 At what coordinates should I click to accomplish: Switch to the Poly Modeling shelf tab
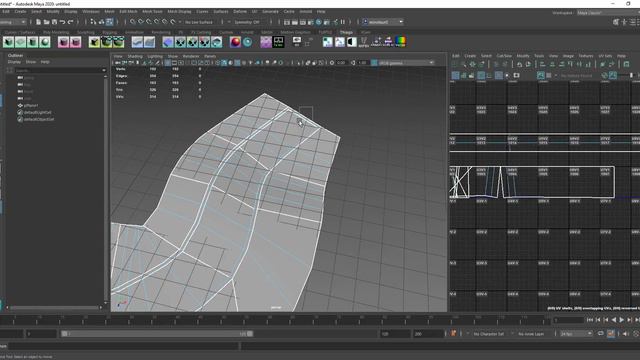tap(56, 32)
